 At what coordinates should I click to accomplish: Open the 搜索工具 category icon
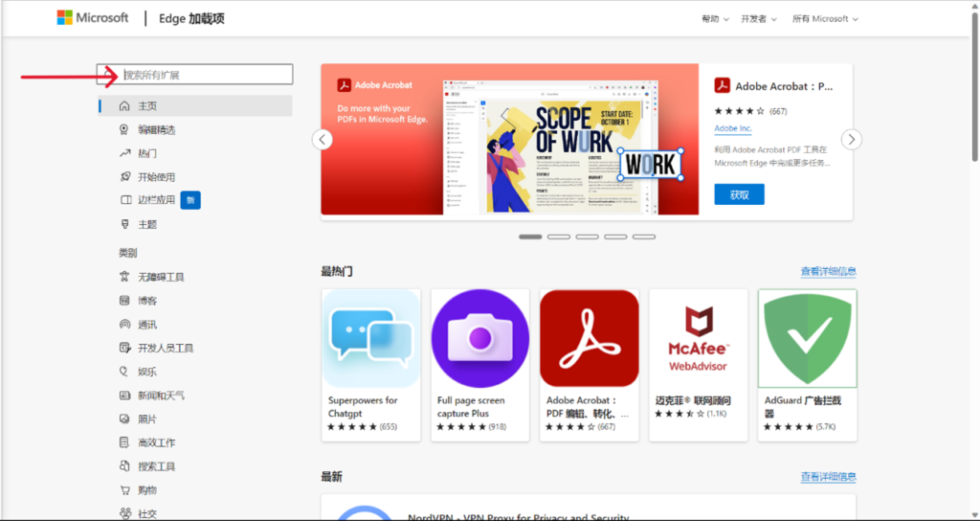(x=124, y=466)
